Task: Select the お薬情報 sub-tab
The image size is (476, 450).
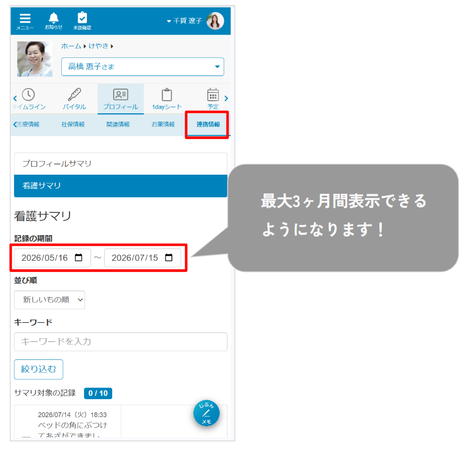Action: click(163, 124)
